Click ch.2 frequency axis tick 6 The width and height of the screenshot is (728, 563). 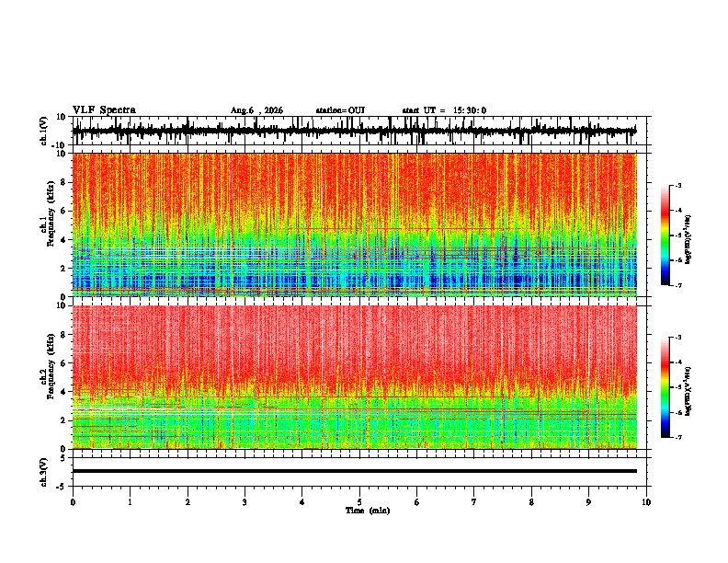64,363
